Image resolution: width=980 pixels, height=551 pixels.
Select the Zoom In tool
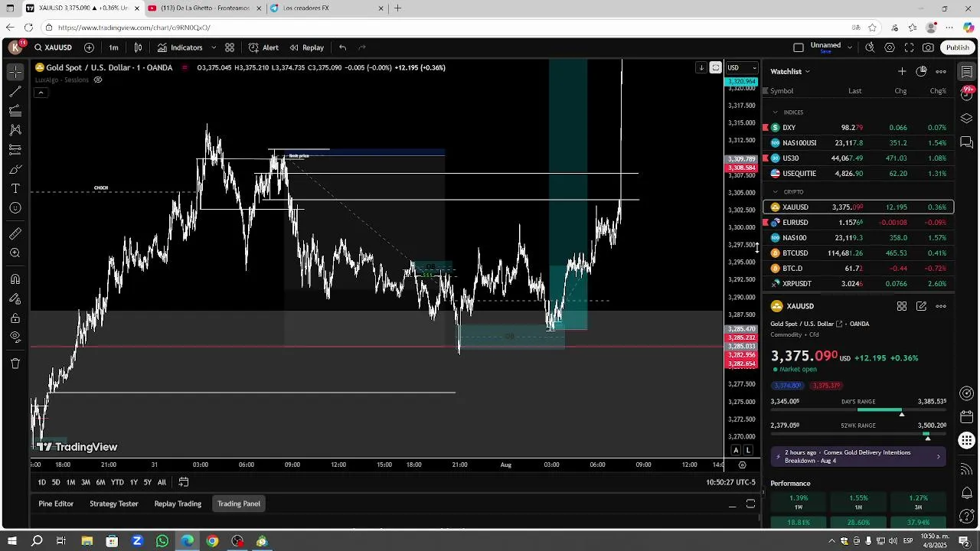15,253
